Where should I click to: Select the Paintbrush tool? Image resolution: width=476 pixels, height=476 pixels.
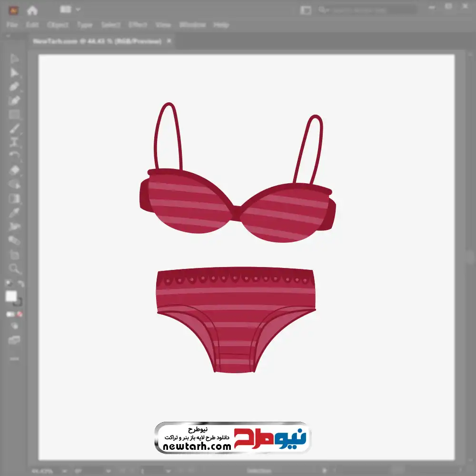tap(14, 129)
